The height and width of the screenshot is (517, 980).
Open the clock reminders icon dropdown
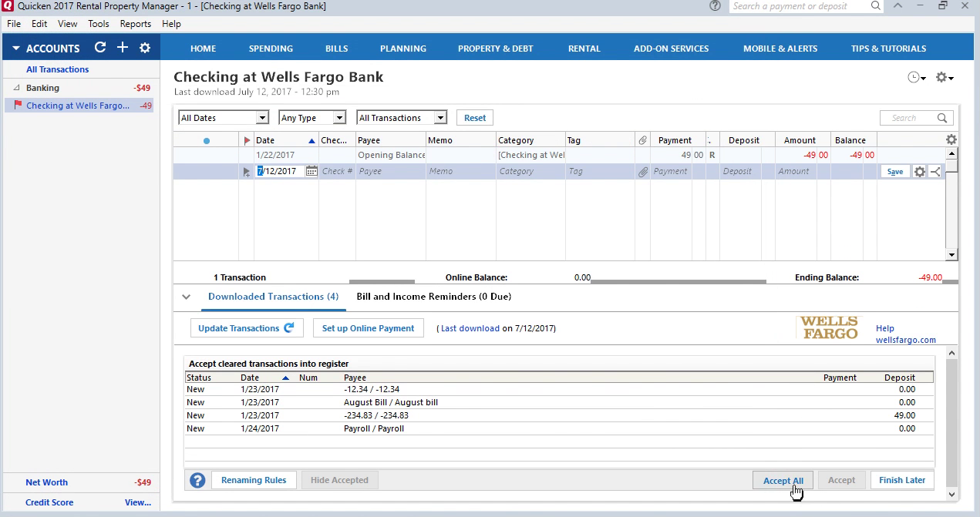(x=917, y=78)
